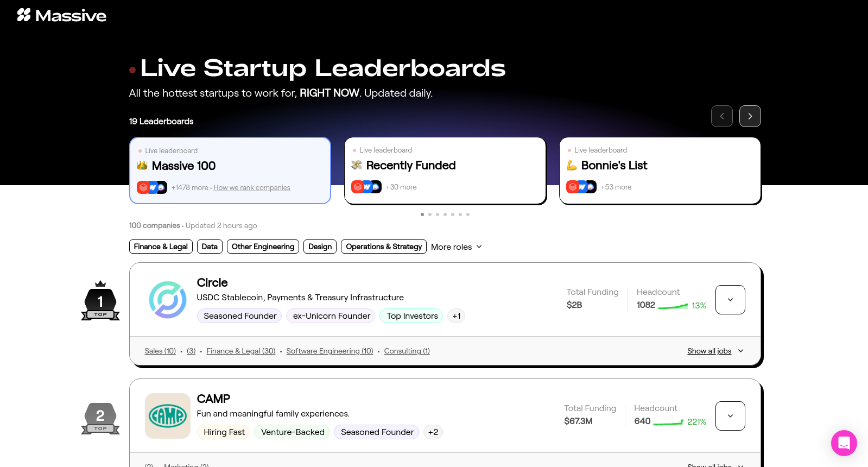Click the rank 2 top badge
The width and height of the screenshot is (868, 467).
tap(100, 418)
